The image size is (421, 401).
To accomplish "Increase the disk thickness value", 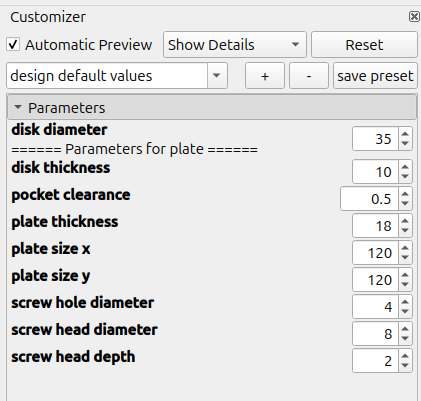I will click(x=405, y=167).
